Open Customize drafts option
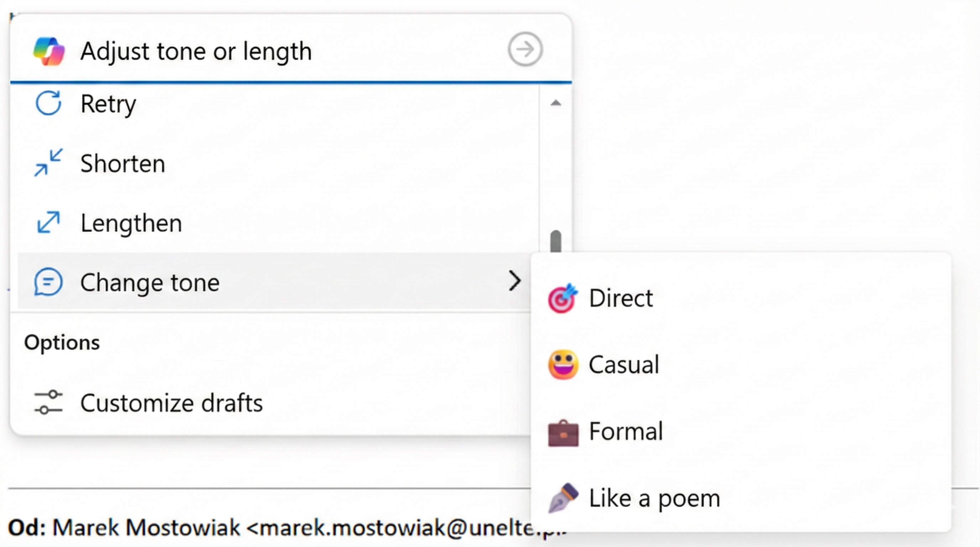 pos(171,403)
